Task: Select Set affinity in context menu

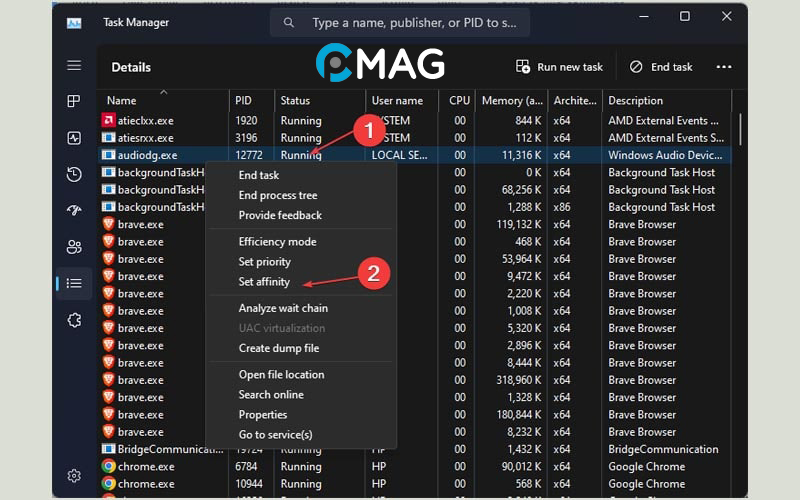Action: coord(264,282)
